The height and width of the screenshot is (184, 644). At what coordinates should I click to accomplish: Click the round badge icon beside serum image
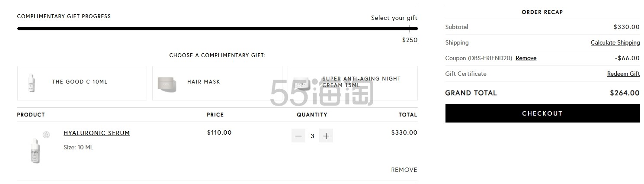point(46,135)
